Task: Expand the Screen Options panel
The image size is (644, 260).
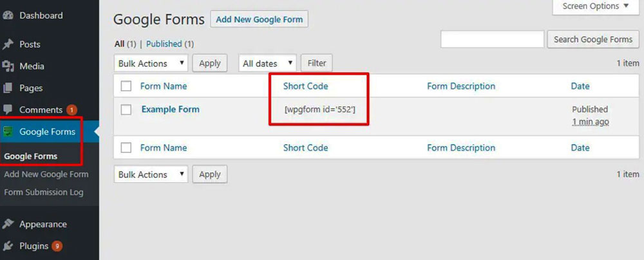Action: tap(595, 6)
